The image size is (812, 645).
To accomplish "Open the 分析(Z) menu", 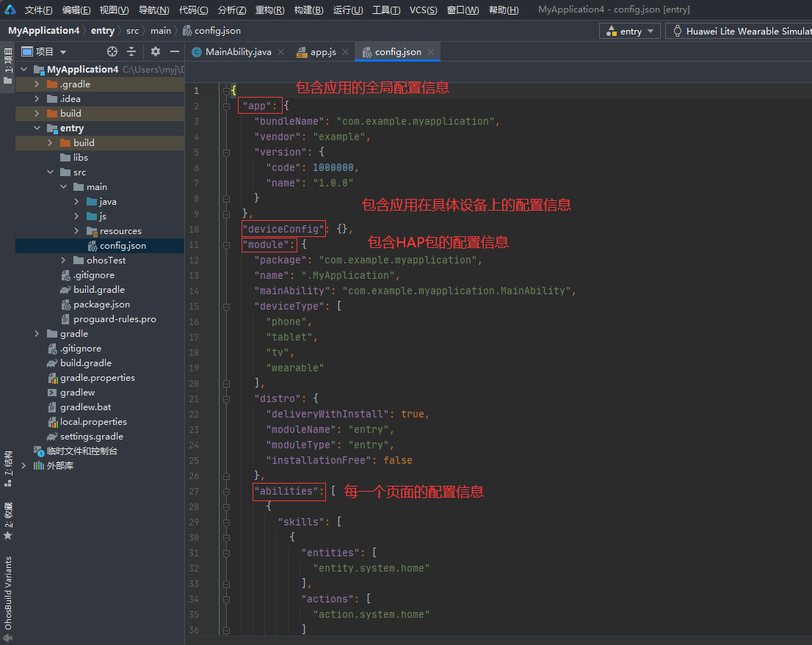I will pos(231,10).
